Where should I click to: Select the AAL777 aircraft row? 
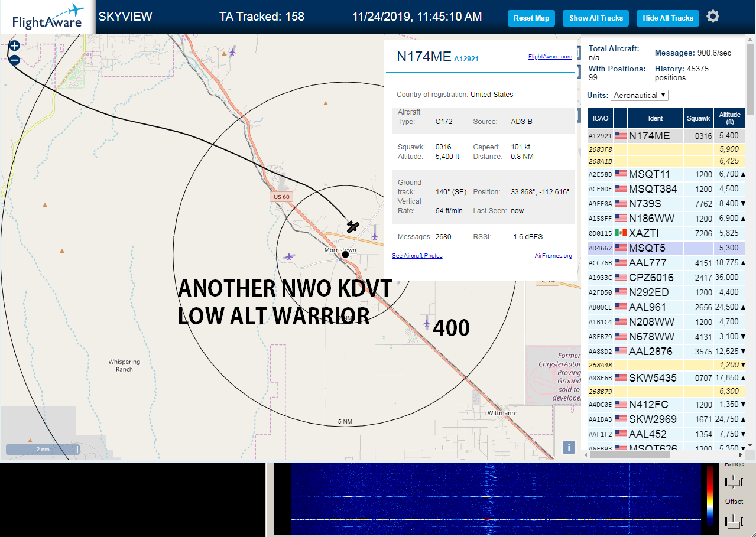tap(667, 263)
